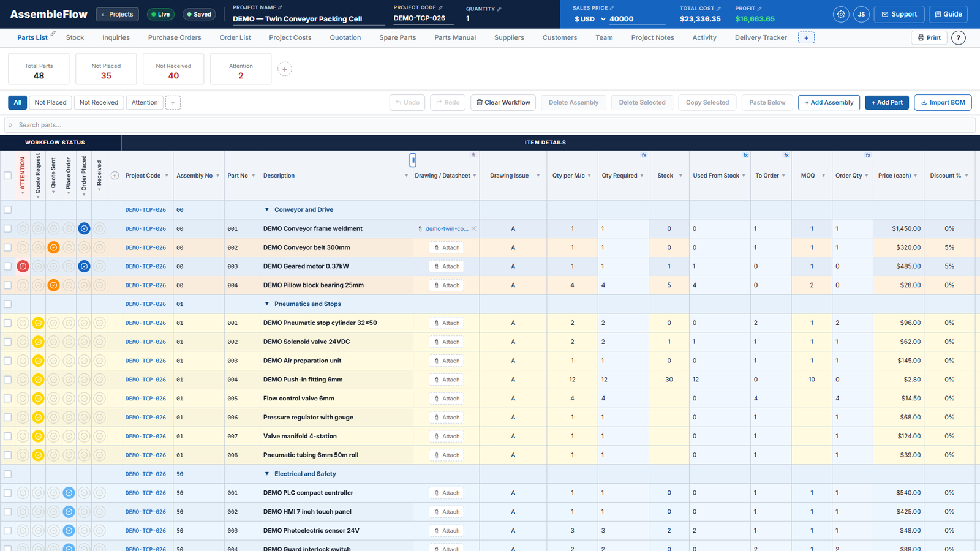Click the Not Placed 35 summary card

(106, 69)
